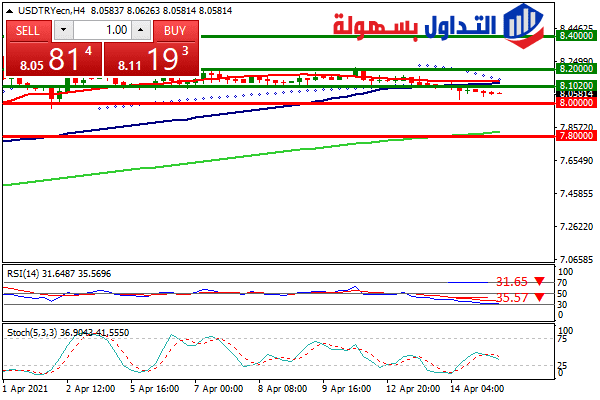The image size is (600, 400).
Task: Click the 35.57 RSI value marker
Action: point(512,297)
